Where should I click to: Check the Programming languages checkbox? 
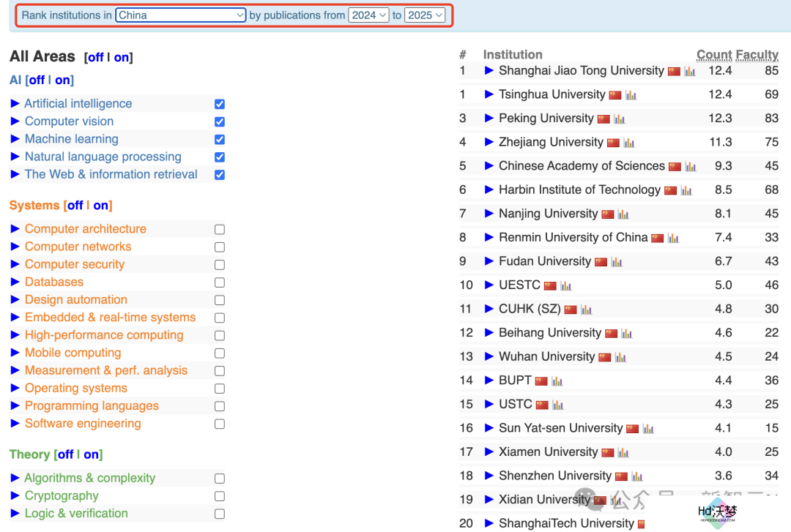tap(220, 406)
